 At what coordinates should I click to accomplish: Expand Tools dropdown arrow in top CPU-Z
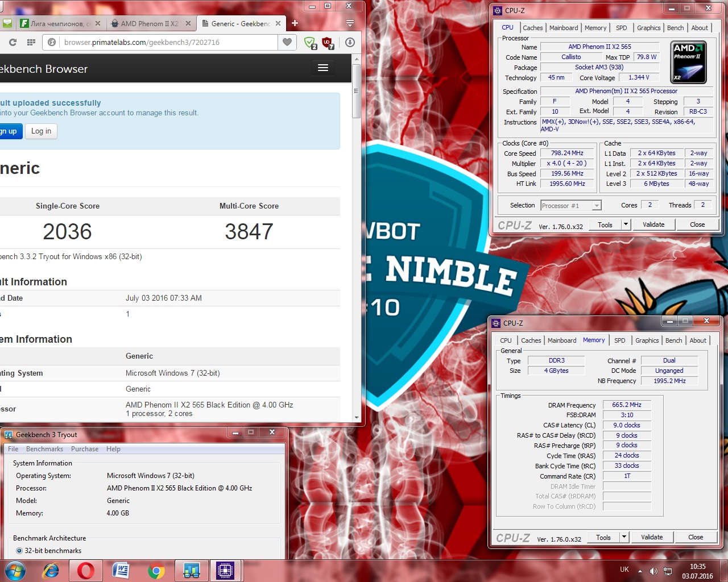[x=626, y=225]
